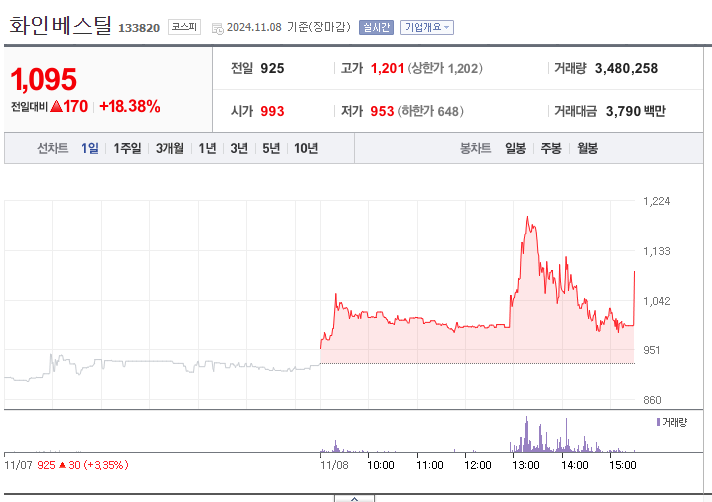Click the 14:00 time axis label
Image resolution: width=712 pixels, height=502 pixels.
(x=574, y=465)
